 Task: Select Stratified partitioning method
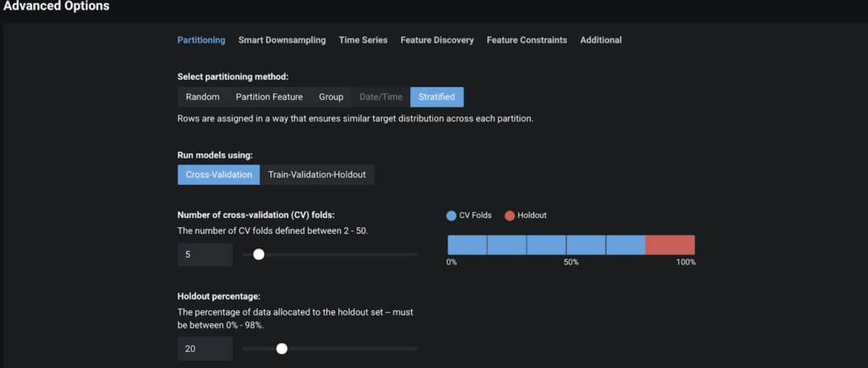(437, 97)
